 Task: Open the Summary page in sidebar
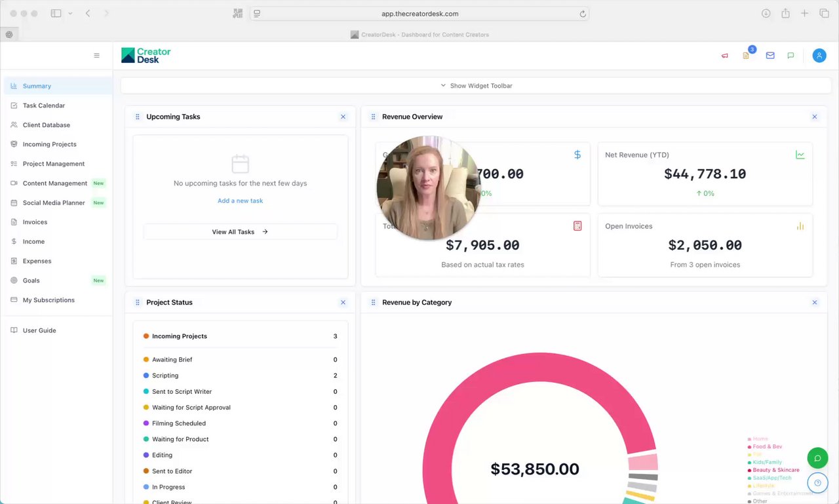[58, 86]
